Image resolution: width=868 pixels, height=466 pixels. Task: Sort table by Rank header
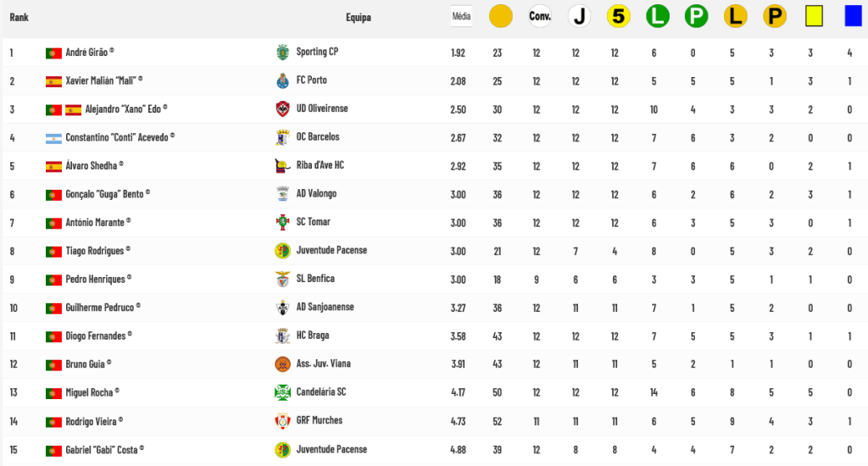tap(19, 17)
